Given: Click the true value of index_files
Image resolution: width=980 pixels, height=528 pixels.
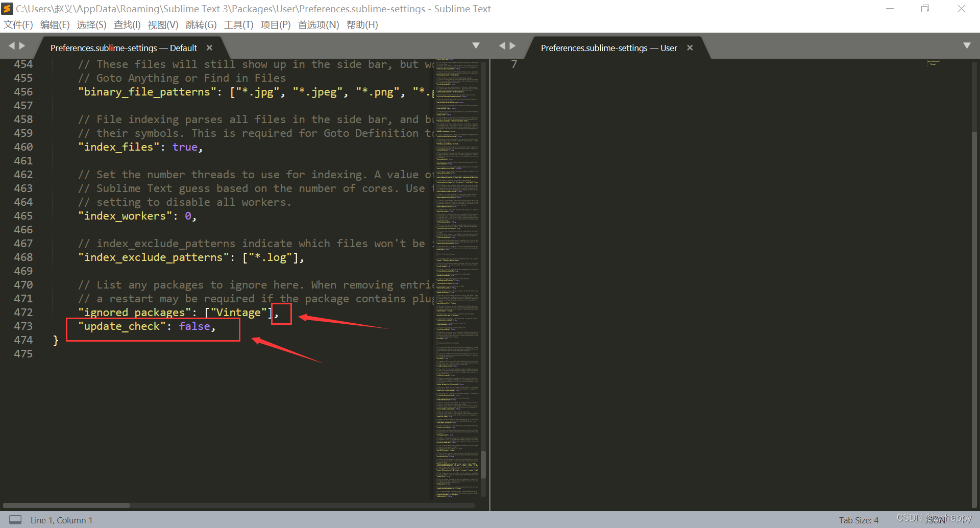Looking at the screenshot, I should (185, 147).
